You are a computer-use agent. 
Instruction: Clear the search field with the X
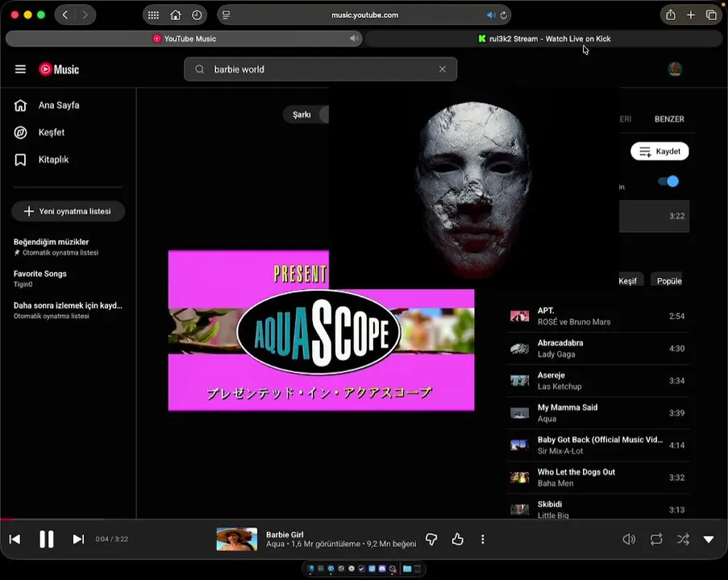[443, 69]
